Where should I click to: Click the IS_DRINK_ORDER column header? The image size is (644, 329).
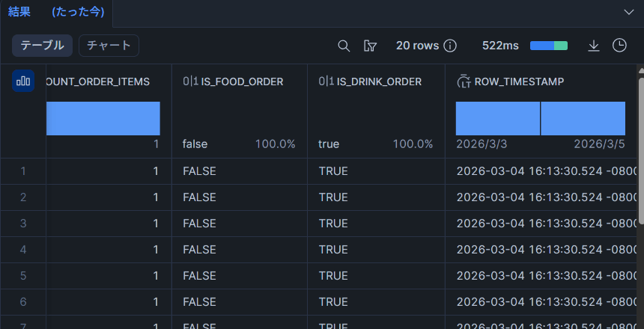tap(379, 82)
